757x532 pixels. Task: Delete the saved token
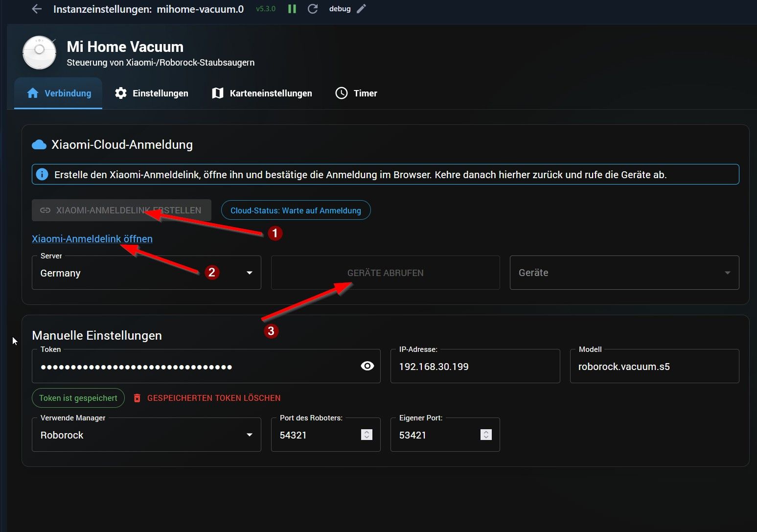click(207, 398)
